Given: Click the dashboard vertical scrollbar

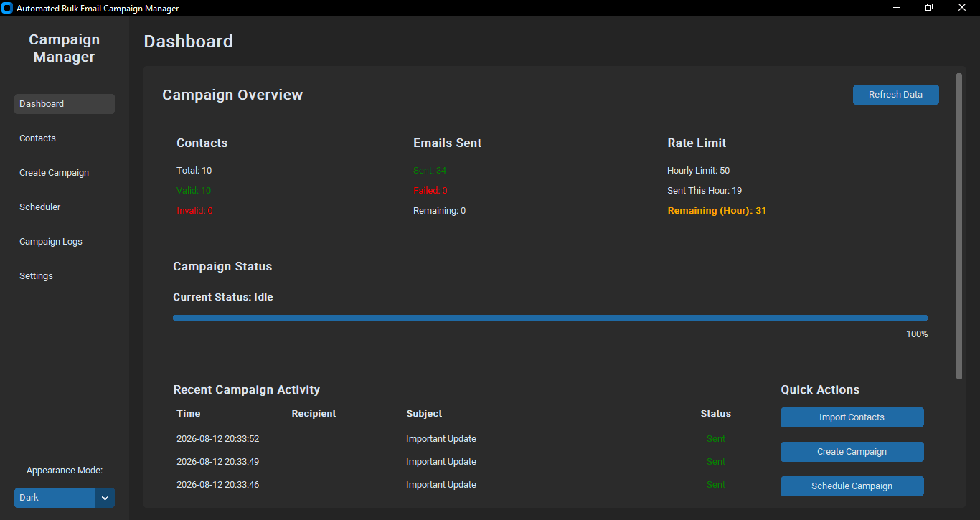Looking at the screenshot, I should click(x=959, y=226).
